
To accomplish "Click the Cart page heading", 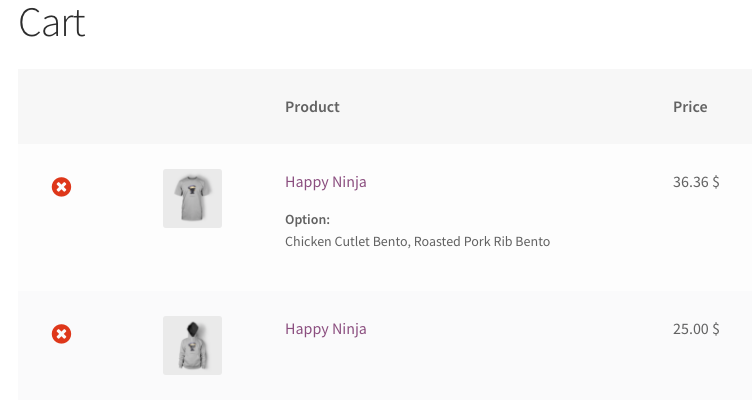I will click(52, 23).
